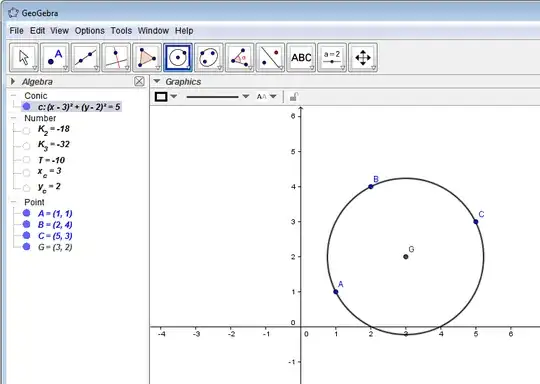Expand the Algebra panel style bar triangle

(13, 81)
